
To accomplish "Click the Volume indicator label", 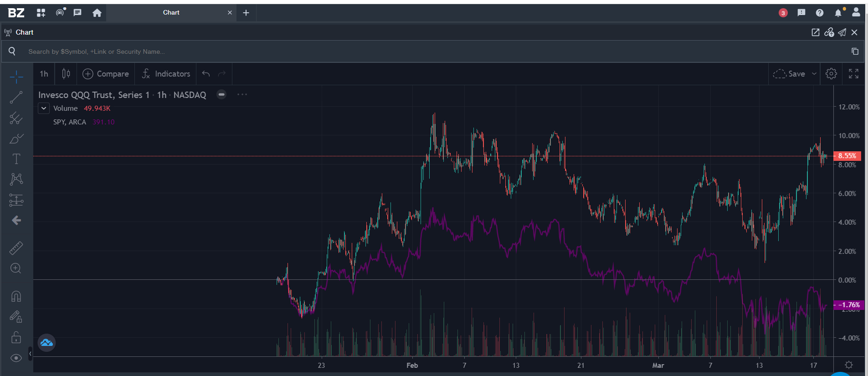I will [66, 108].
